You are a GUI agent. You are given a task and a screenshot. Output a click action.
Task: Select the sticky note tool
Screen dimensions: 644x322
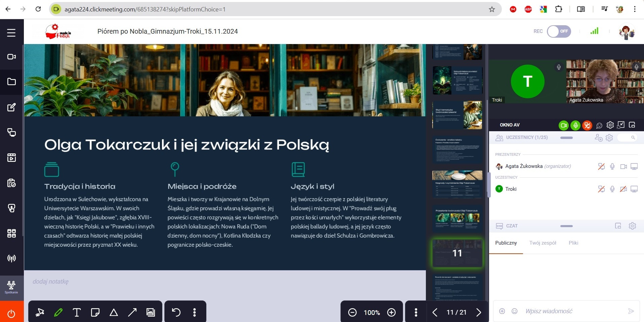click(x=95, y=313)
